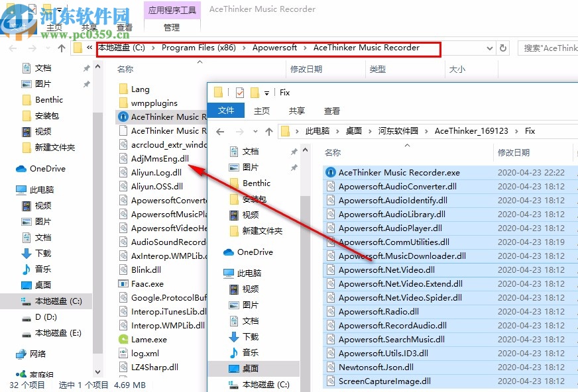This screenshot has height=392, width=578.
Task: Click the search box in back window
Action: 548,48
